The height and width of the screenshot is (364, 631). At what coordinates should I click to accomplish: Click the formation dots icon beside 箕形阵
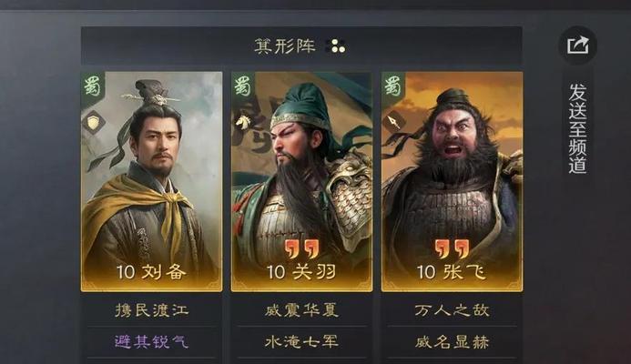pyautogui.click(x=338, y=46)
